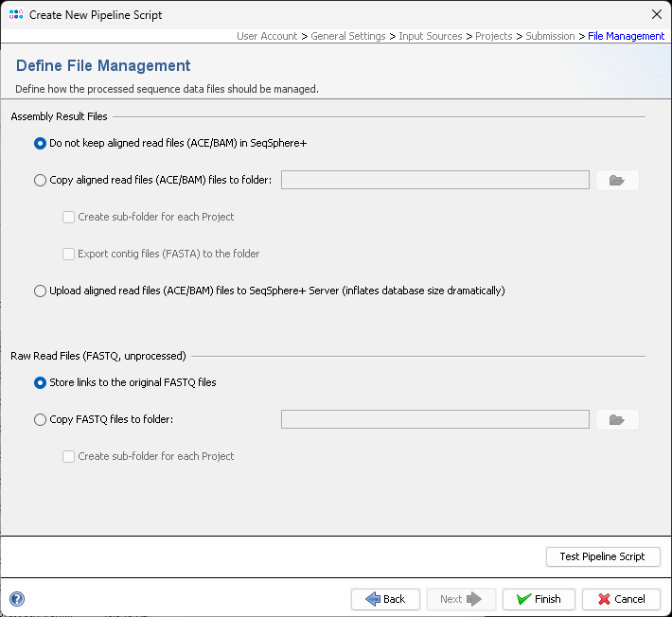Screen dimensions: 672x617
Task: Select 'Copy aligned read files to folder' option
Action: point(40,181)
